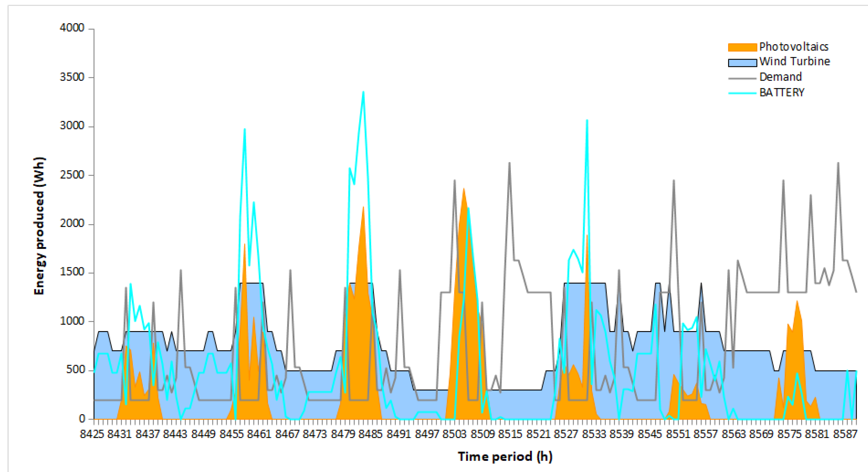
Task: Select the BATTERY legend label
Action: tap(782, 93)
